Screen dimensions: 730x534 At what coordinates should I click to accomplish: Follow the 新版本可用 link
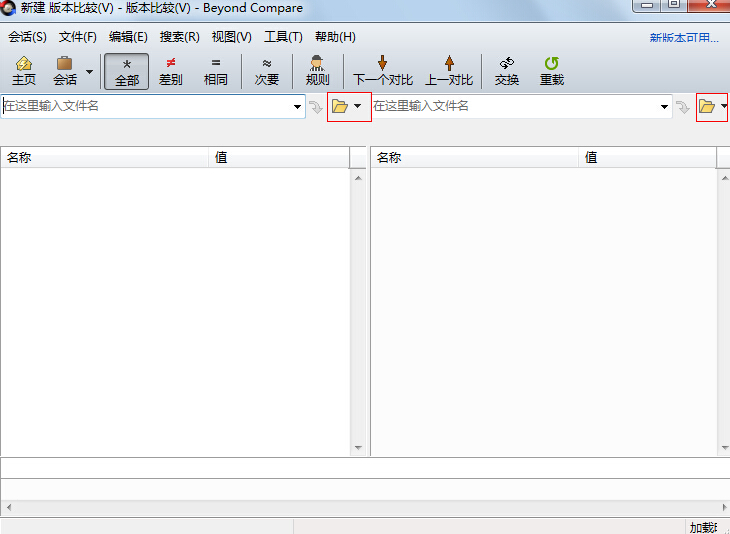coord(684,38)
